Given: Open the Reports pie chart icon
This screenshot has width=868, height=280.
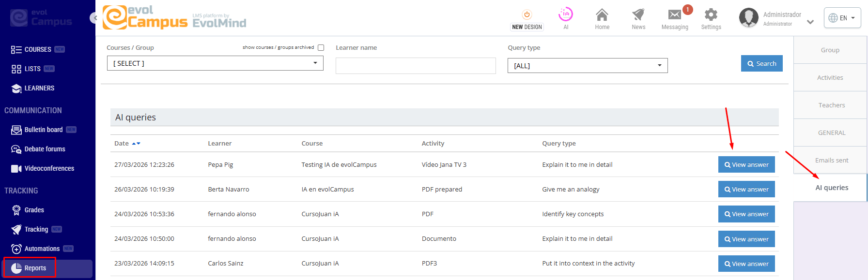Looking at the screenshot, I should tap(16, 268).
